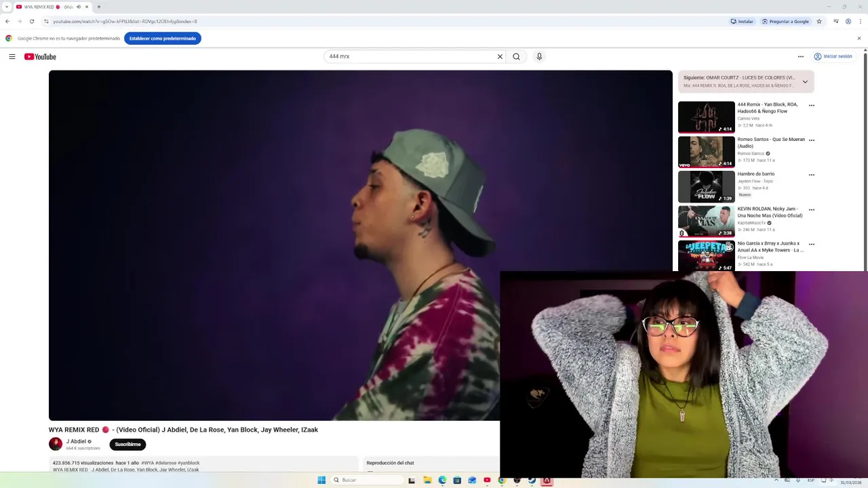Viewport: 868px width, 488px height.
Task: Open a new browser tab
Action: (x=99, y=7)
